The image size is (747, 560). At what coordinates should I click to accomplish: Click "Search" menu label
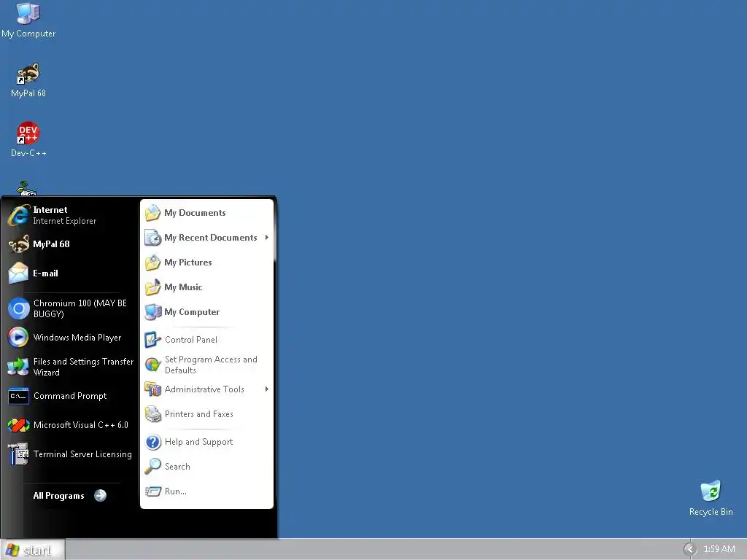click(x=177, y=467)
